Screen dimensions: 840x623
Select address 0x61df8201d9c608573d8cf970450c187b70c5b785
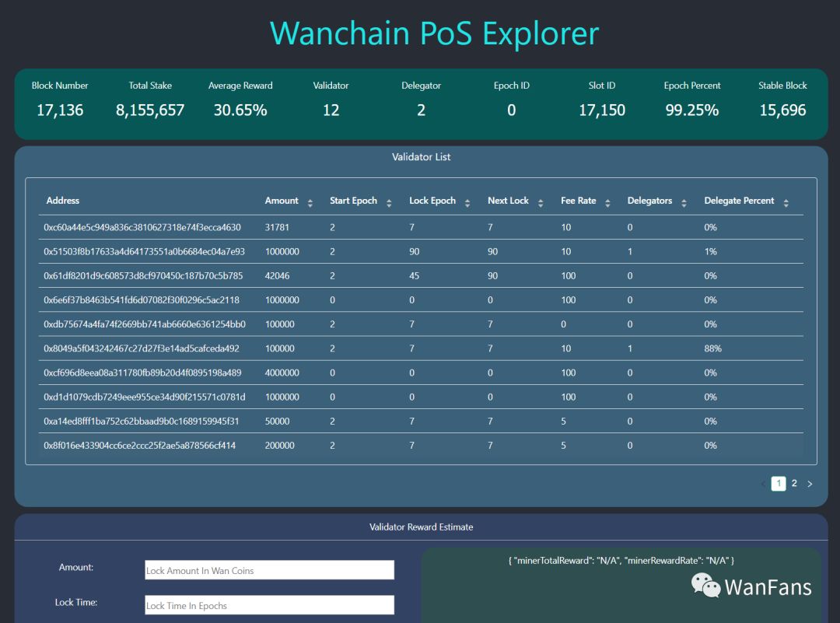(143, 275)
